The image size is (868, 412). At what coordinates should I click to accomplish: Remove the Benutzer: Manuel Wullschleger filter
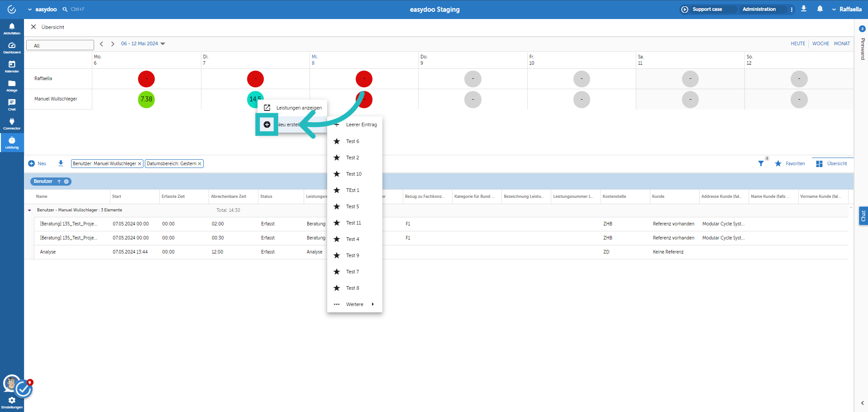pos(140,164)
